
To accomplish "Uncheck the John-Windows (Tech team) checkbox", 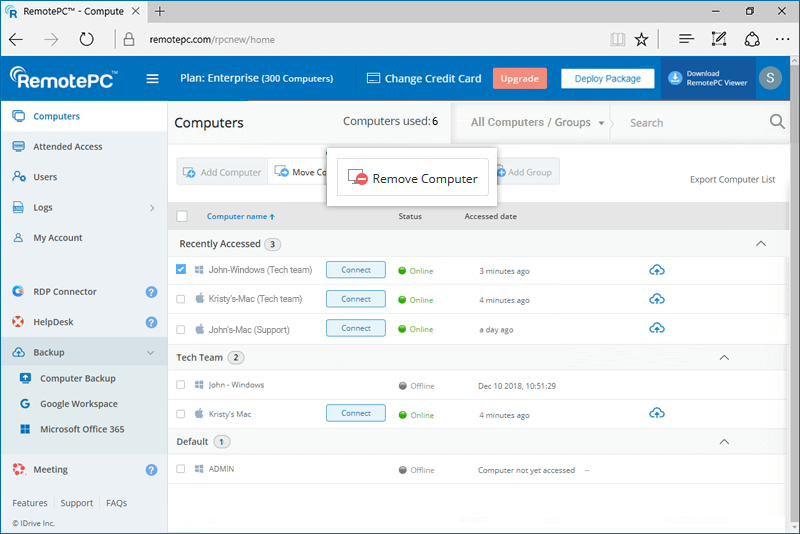I will [x=181, y=269].
